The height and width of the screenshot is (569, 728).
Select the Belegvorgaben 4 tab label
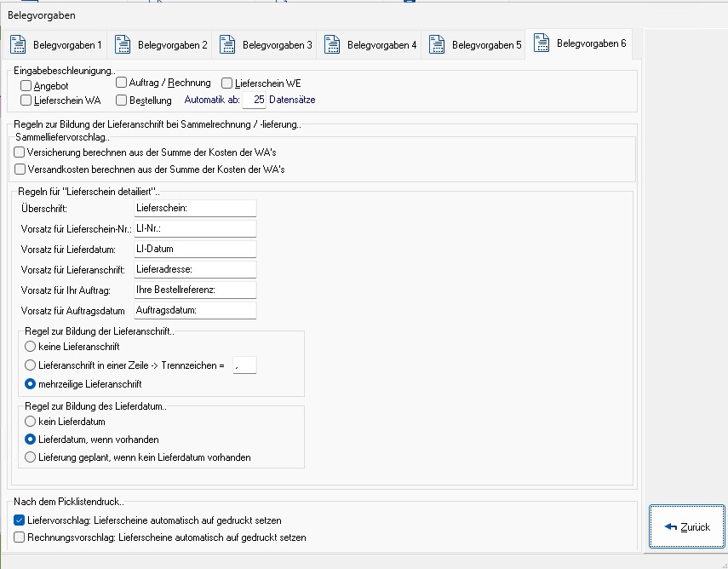[381, 45]
